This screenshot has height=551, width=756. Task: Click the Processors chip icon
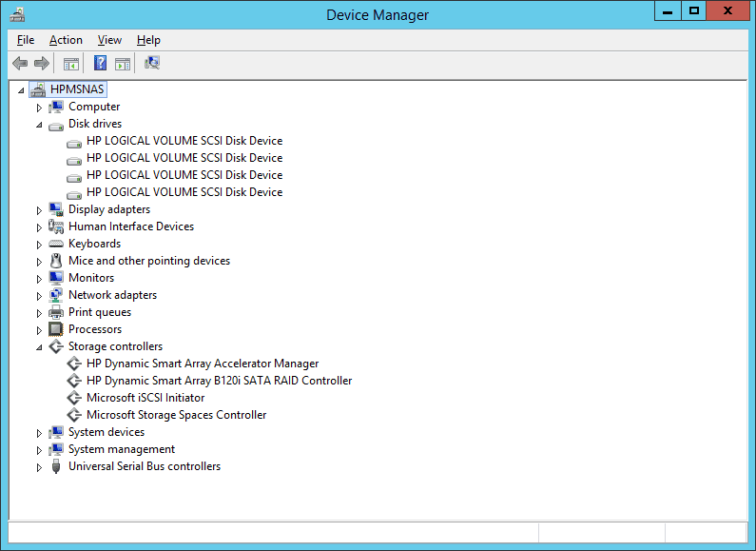tap(56, 329)
